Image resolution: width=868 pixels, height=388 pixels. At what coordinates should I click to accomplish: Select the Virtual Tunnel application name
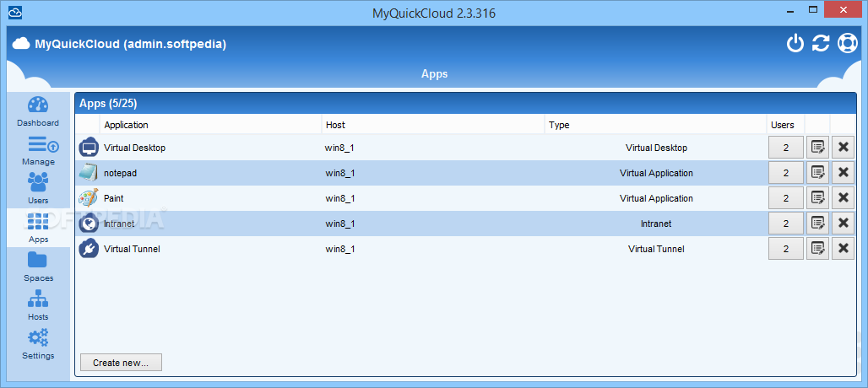point(132,249)
